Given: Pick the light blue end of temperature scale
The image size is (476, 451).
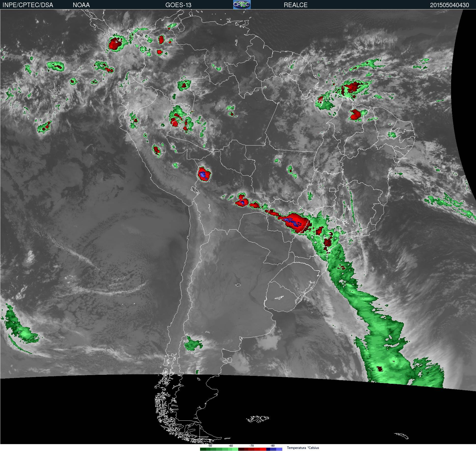Looking at the screenshot, I should pyautogui.click(x=279, y=449).
